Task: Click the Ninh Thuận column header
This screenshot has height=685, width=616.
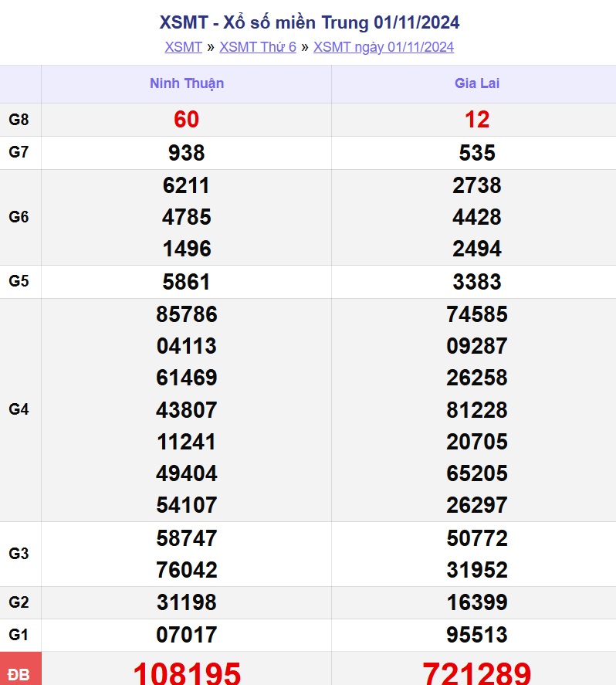Action: click(x=187, y=83)
